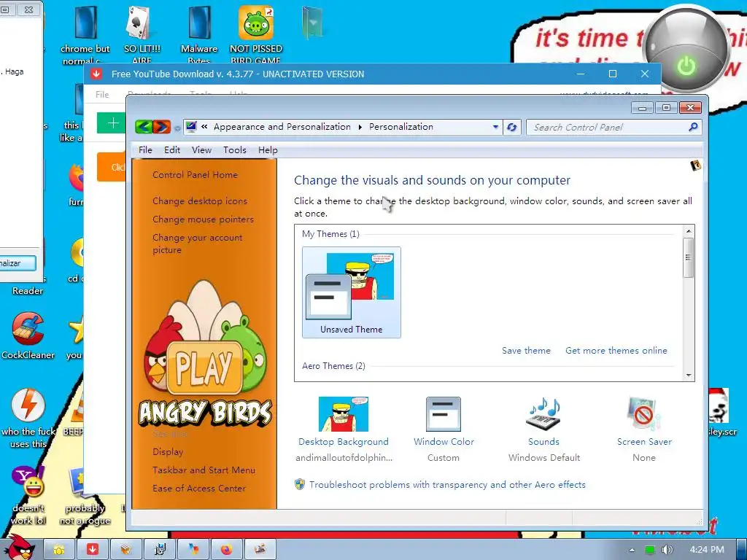Show hidden tray icons arrow
Image resolution: width=747 pixels, height=560 pixels.
point(632,550)
